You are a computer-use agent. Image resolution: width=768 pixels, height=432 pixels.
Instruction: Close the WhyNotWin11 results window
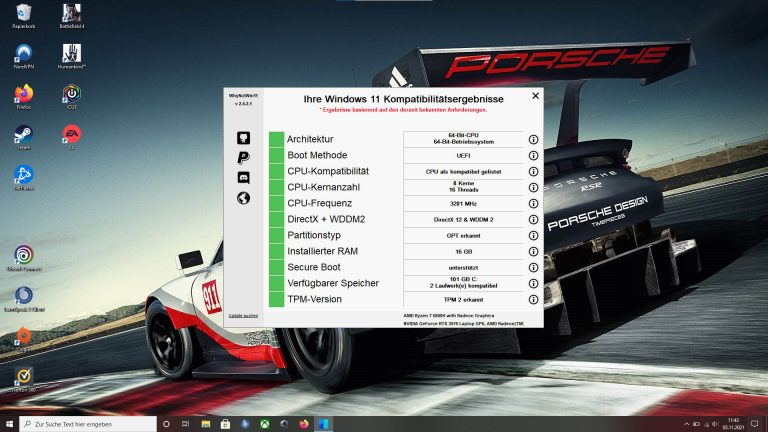tap(535, 96)
